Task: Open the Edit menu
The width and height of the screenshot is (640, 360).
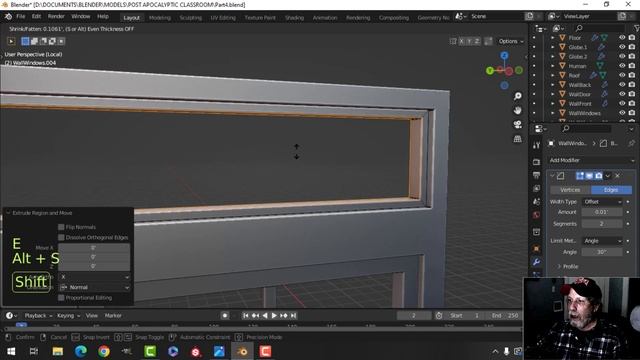Action: (36, 17)
